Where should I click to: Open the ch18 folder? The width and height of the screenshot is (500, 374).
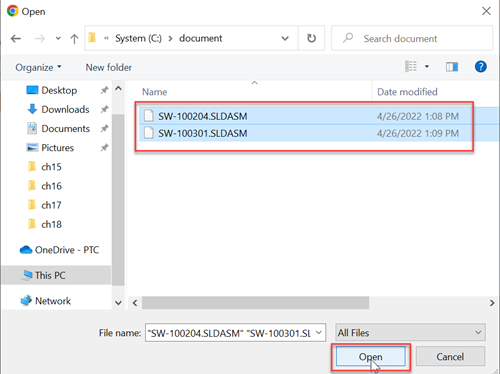pyautogui.click(x=51, y=224)
